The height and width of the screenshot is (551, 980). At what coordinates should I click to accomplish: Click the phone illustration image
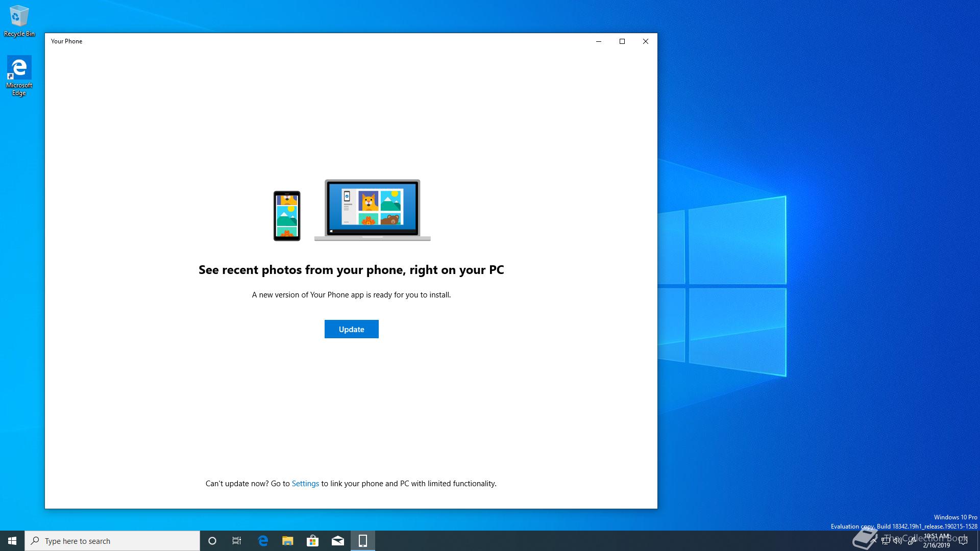pos(287,216)
